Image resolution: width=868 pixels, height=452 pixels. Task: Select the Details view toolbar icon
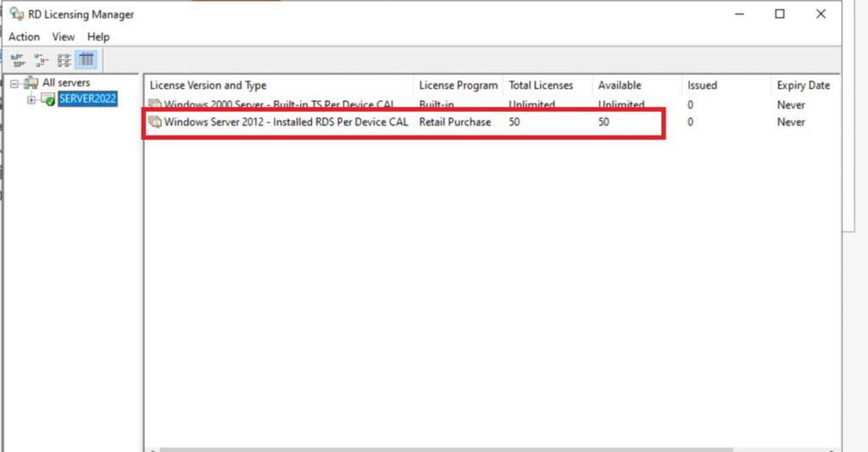click(86, 60)
